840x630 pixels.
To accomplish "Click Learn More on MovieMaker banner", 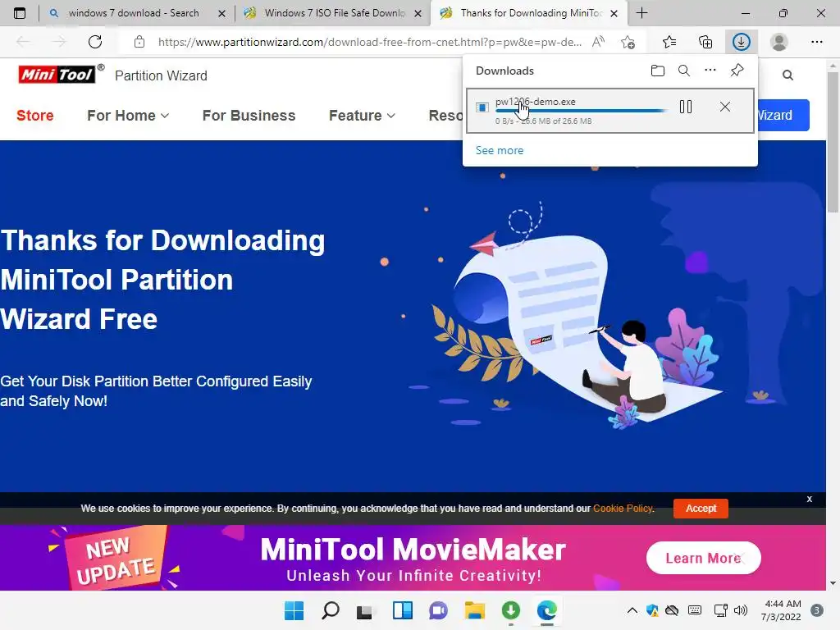I will (x=703, y=558).
